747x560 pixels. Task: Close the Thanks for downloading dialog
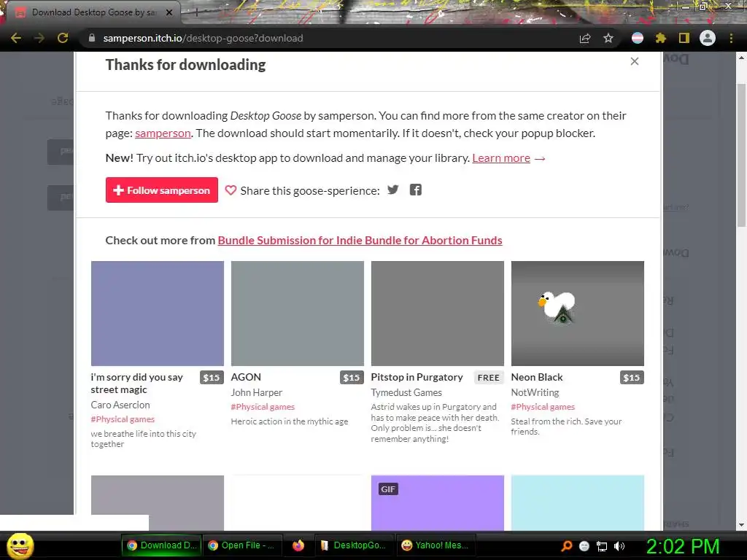point(635,61)
